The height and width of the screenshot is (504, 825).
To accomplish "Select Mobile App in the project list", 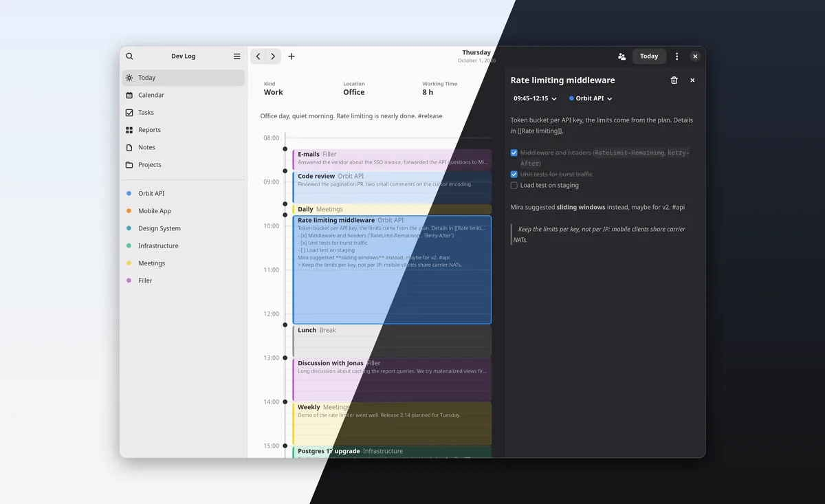I will [155, 211].
